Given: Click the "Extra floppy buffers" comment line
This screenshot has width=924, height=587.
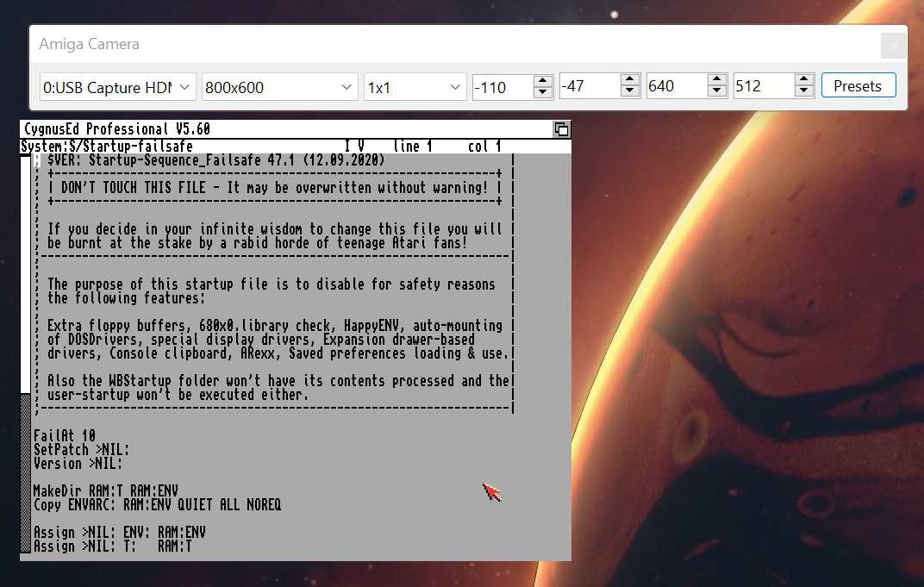Looking at the screenshot, I should coord(275,326).
